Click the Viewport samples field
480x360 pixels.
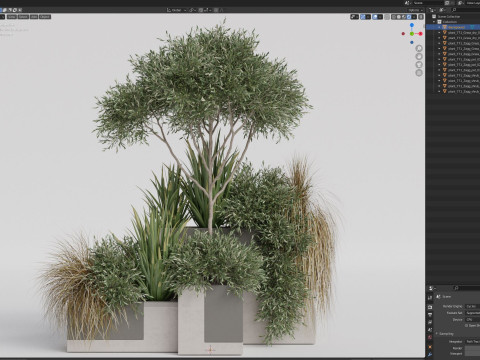click(x=472, y=354)
